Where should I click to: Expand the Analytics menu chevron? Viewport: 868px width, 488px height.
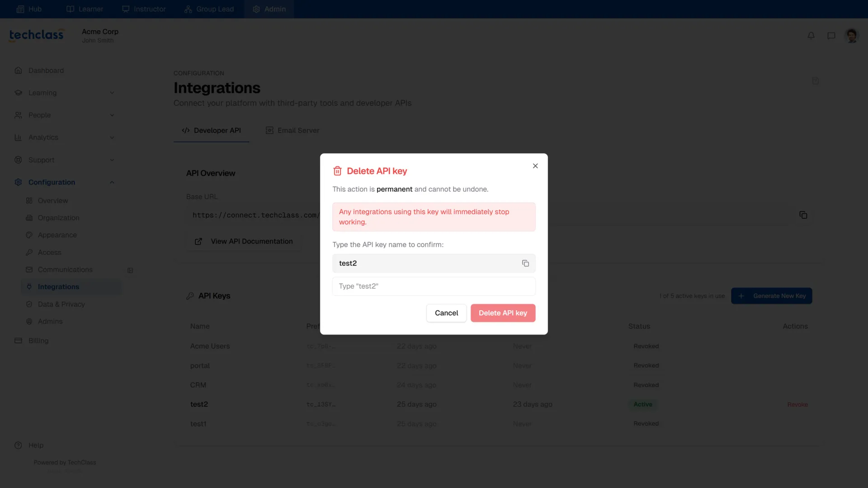point(112,138)
